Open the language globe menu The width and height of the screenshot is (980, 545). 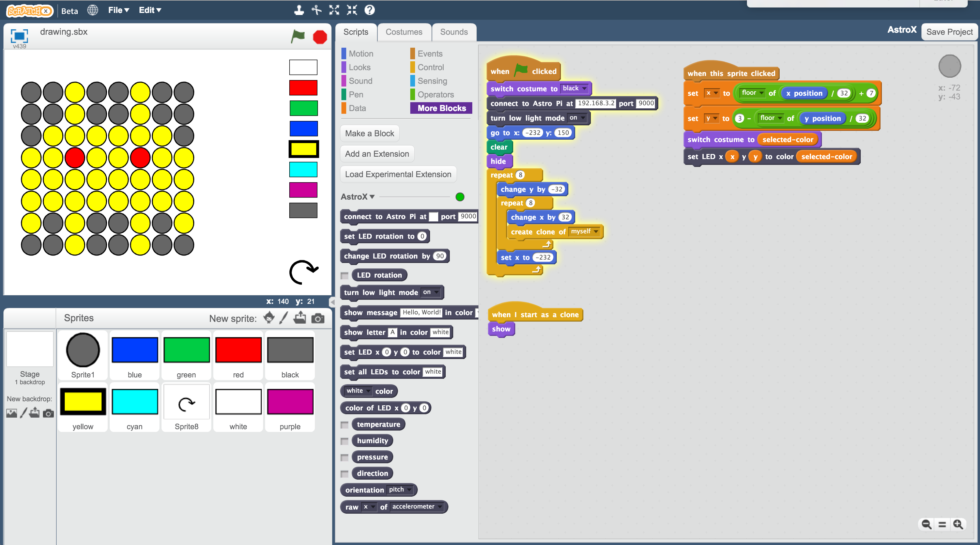[92, 10]
